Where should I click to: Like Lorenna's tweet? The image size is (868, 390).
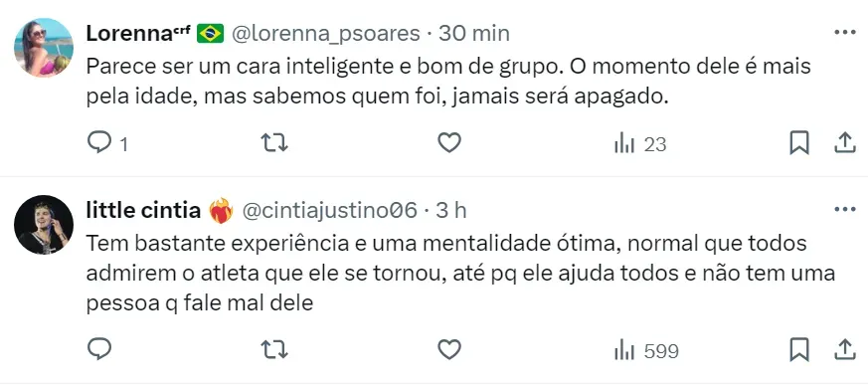click(x=449, y=143)
